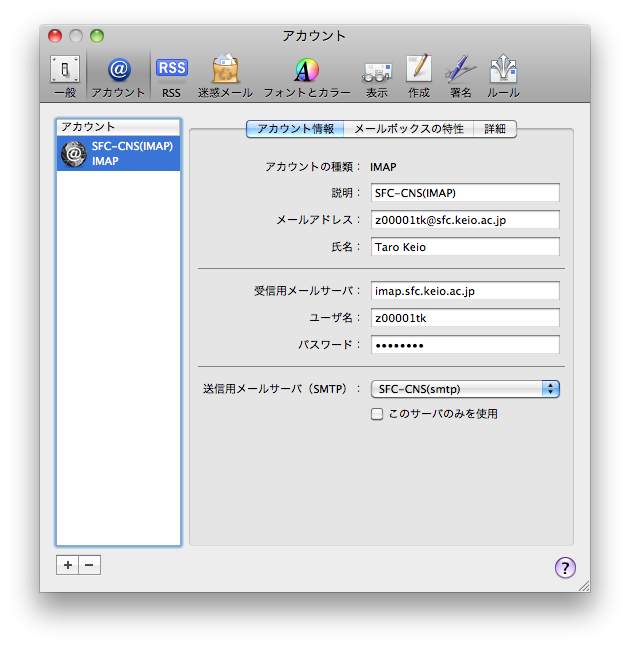This screenshot has width=630, height=647.
Task: Open the Viewing (表示) preferences pane
Action: pos(376,75)
